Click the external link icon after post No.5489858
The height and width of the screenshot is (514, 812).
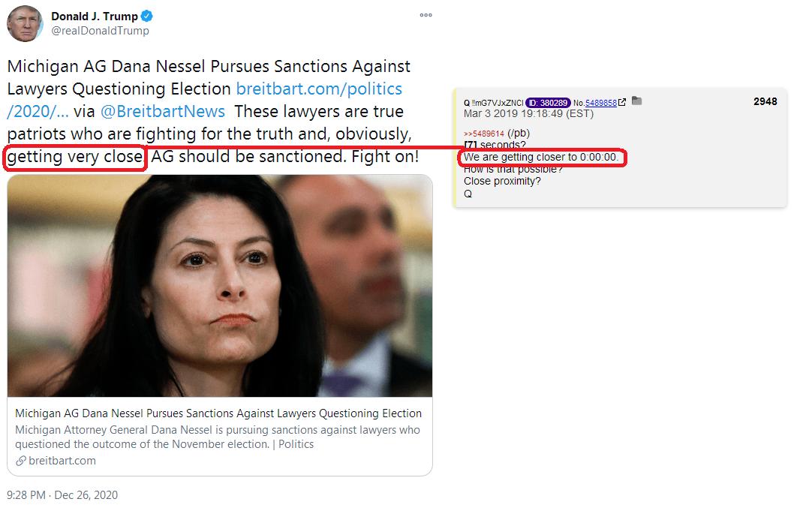622,102
